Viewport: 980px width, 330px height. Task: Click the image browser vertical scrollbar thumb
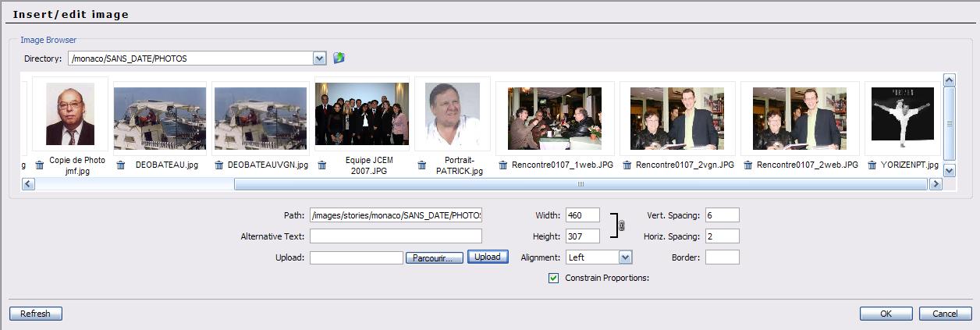click(950, 123)
